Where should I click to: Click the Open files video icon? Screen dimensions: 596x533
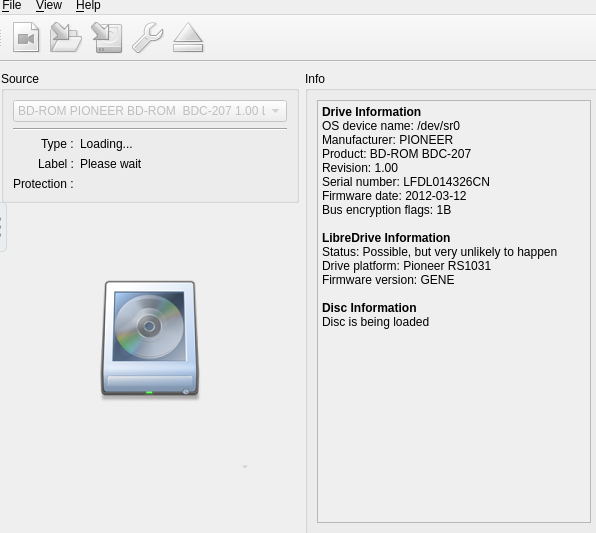point(26,37)
